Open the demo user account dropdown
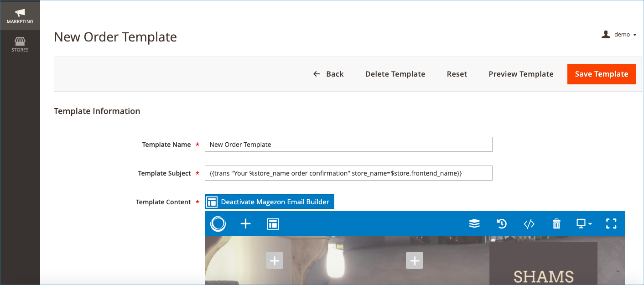644x285 pixels. click(619, 35)
